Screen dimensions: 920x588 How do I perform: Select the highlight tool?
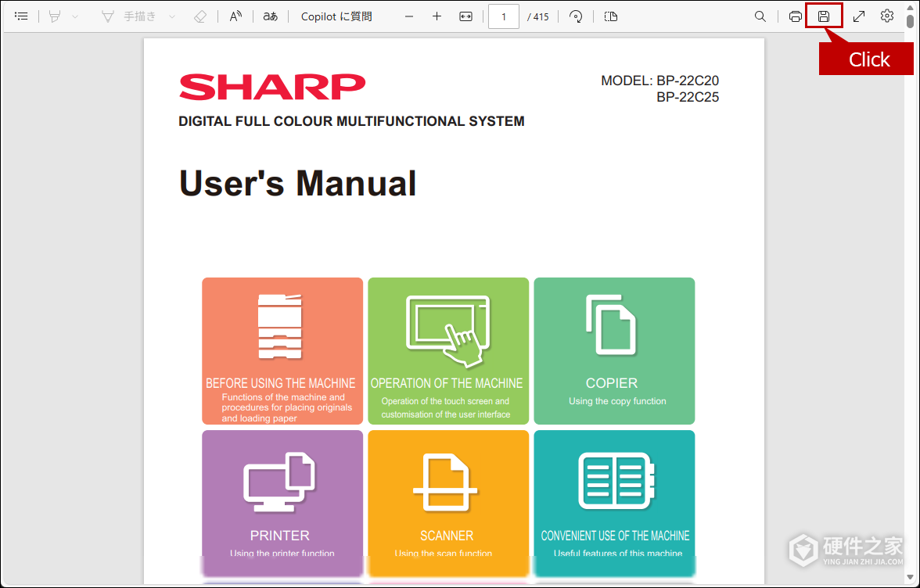pyautogui.click(x=55, y=16)
